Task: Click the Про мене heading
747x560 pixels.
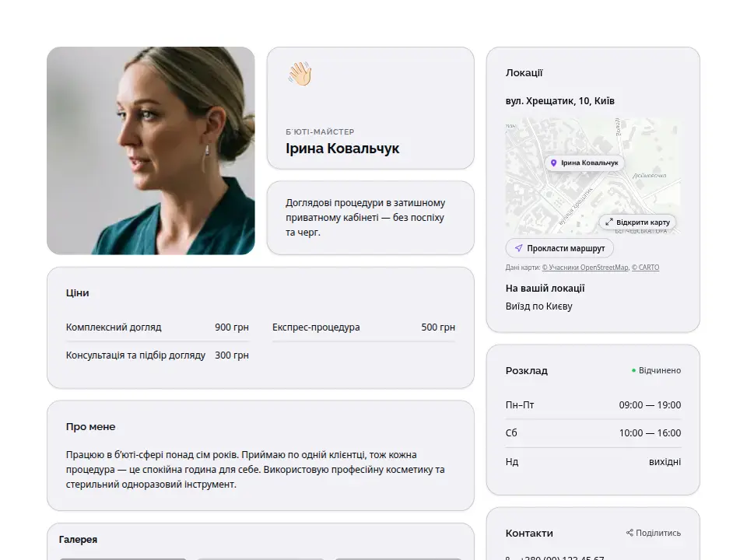Action: click(90, 427)
